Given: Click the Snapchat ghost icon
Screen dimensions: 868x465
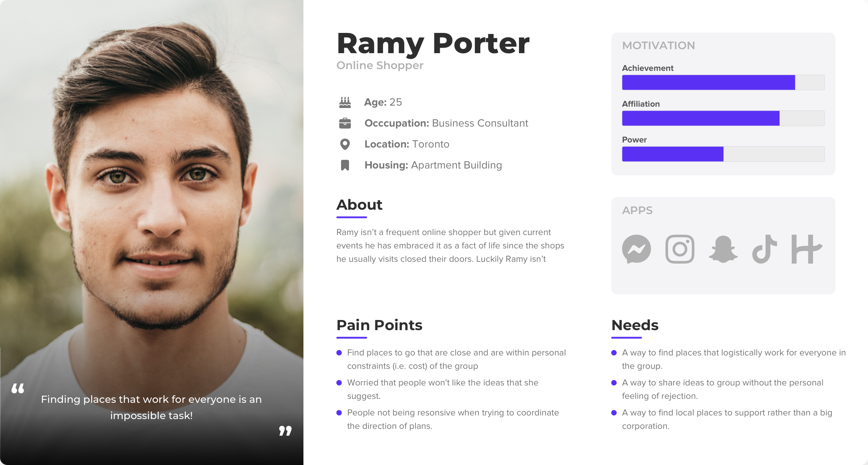Looking at the screenshot, I should tap(723, 249).
